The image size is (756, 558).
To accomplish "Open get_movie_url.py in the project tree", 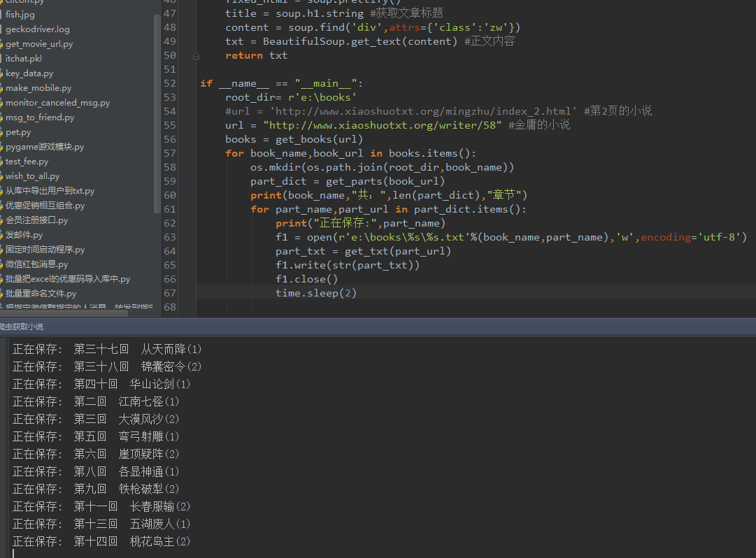I will tap(39, 44).
